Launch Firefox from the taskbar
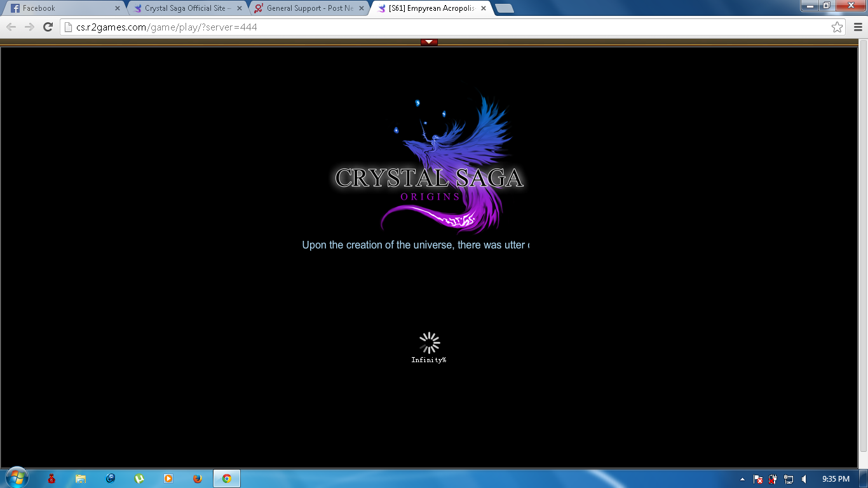 tap(197, 478)
